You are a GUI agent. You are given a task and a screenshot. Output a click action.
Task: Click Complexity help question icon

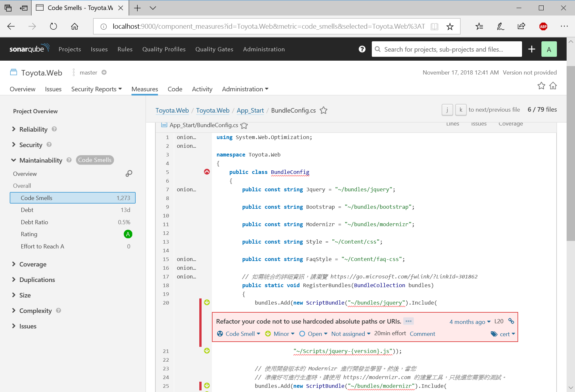[58, 310]
